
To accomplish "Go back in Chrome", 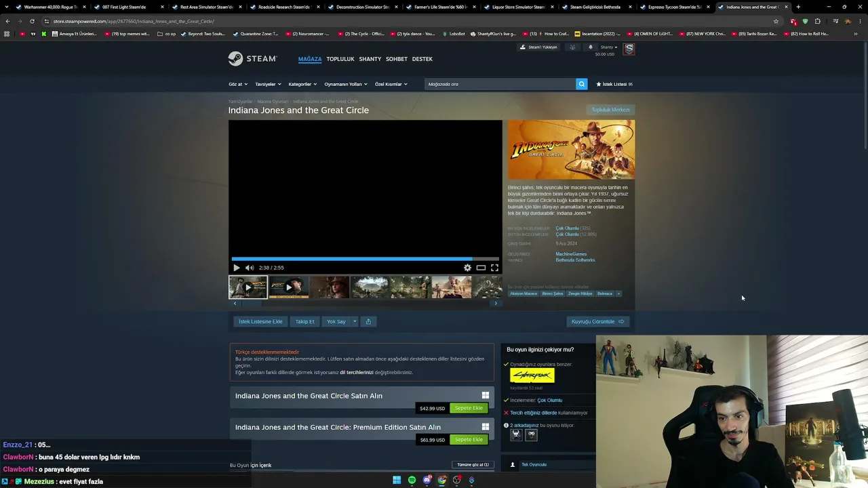I will click(x=7, y=21).
